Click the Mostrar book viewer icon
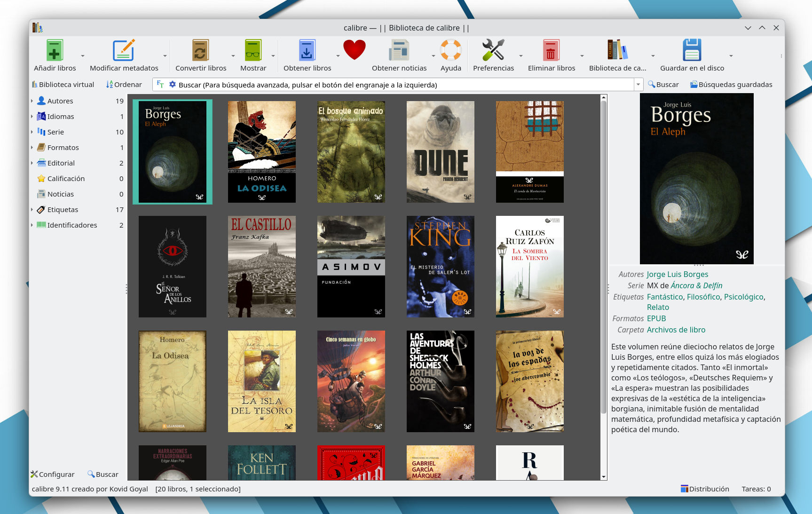The image size is (812, 514). tap(253, 50)
